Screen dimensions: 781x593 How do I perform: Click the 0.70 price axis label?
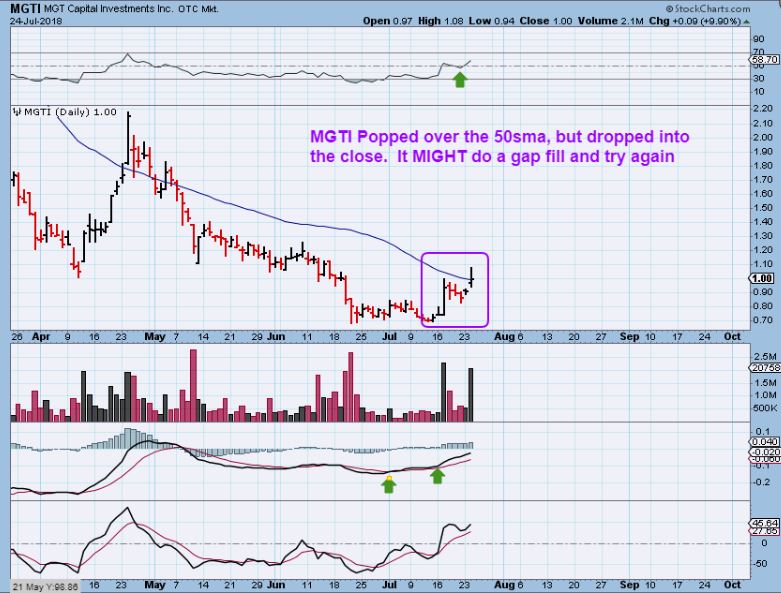tap(763, 320)
